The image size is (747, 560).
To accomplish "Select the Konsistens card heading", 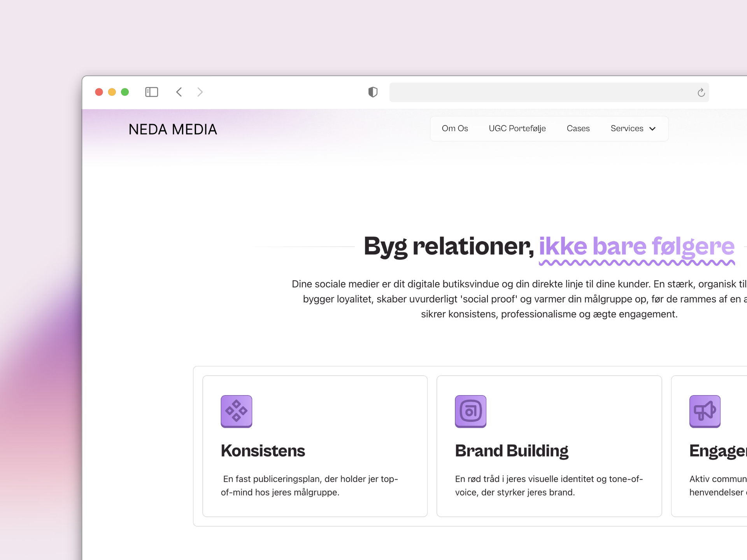I will click(263, 451).
